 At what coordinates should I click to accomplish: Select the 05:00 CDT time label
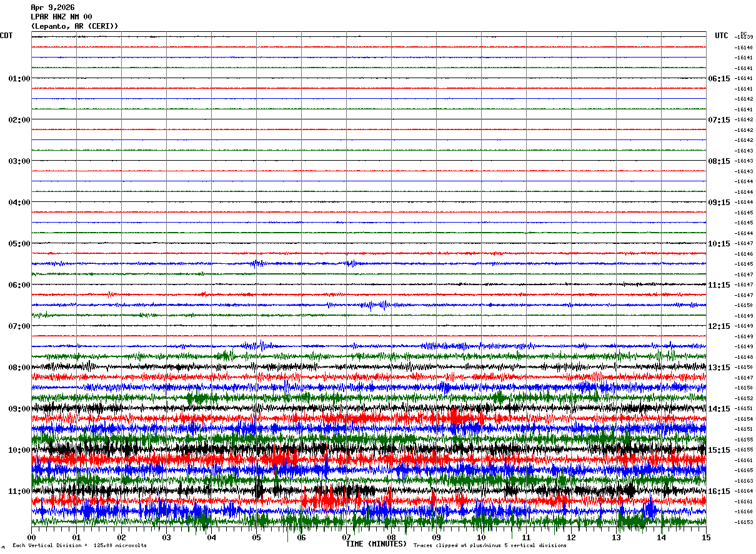tap(19, 244)
